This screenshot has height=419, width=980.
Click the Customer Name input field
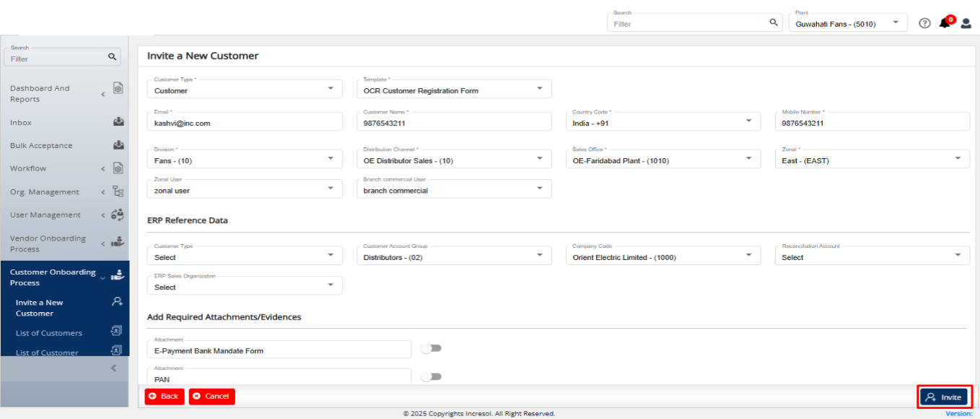454,122
